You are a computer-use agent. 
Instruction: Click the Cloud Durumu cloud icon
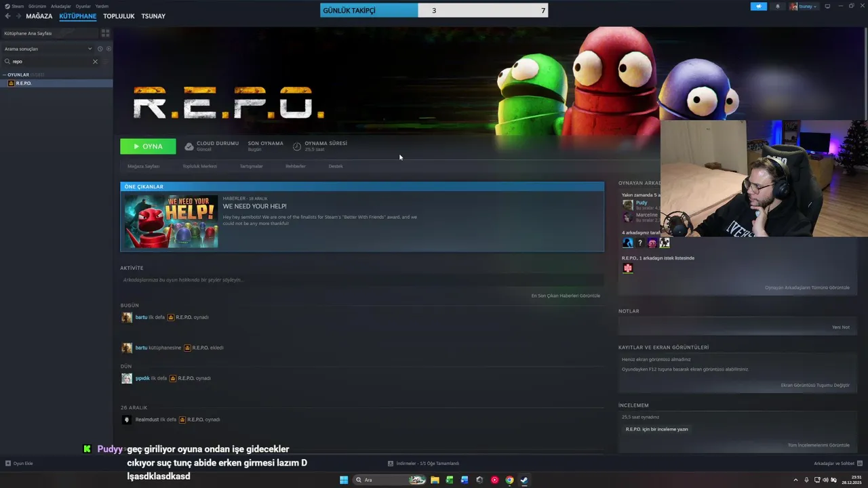189,146
